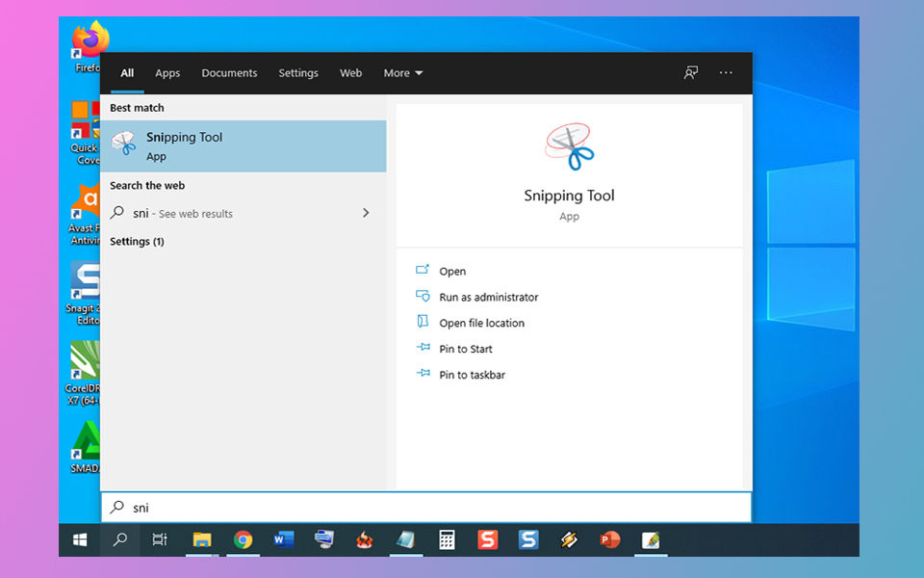The image size is (924, 578).
Task: Run Snipping Tool as administrator
Action: 490,297
